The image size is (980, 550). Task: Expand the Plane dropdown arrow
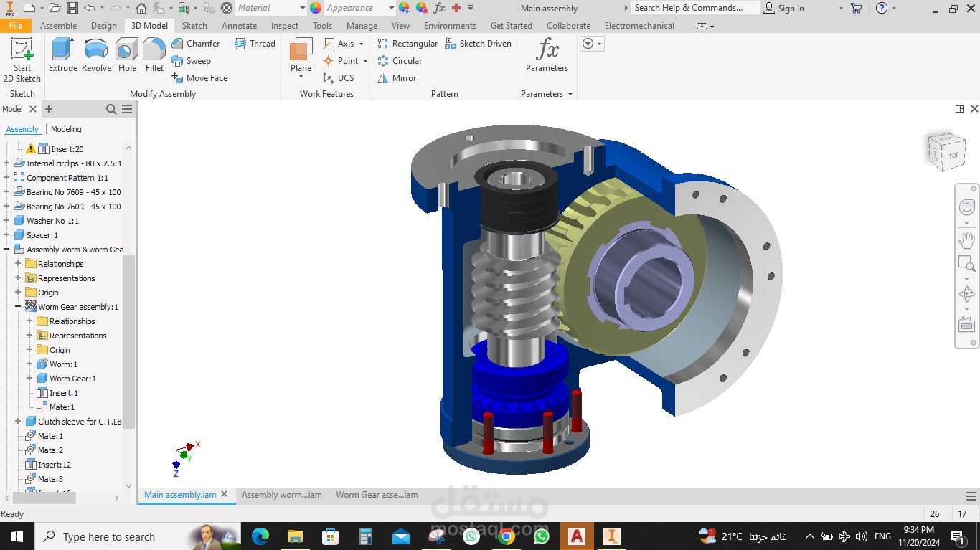[301, 77]
